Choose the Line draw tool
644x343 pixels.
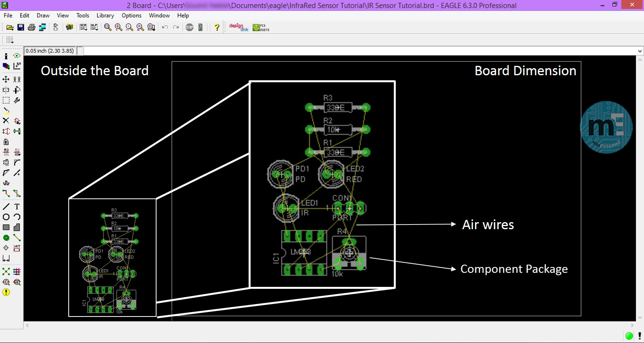pyautogui.click(x=6, y=207)
